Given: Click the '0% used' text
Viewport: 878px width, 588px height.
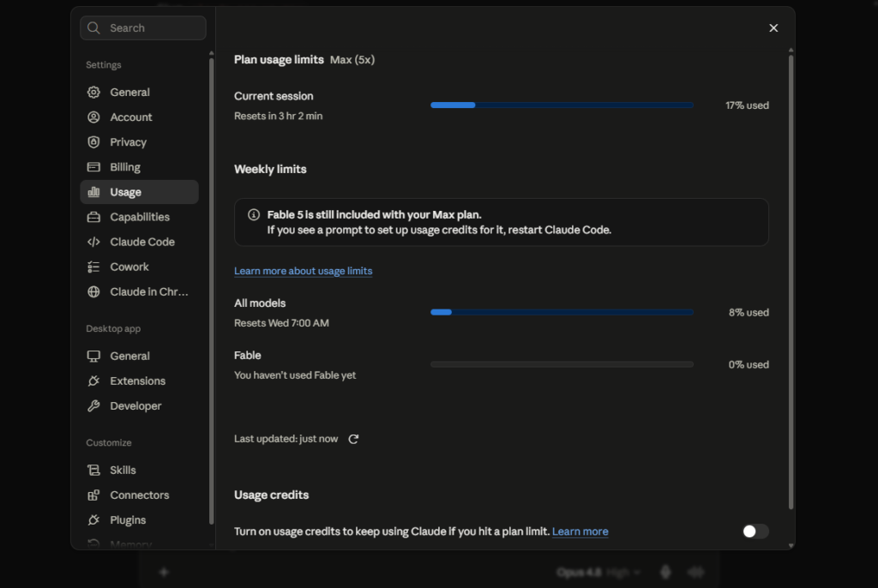Looking at the screenshot, I should (749, 364).
